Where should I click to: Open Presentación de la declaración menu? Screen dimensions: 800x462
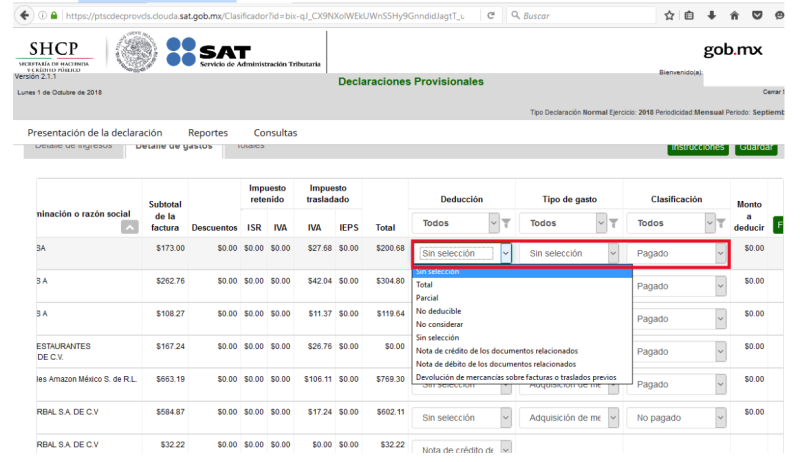[95, 133]
